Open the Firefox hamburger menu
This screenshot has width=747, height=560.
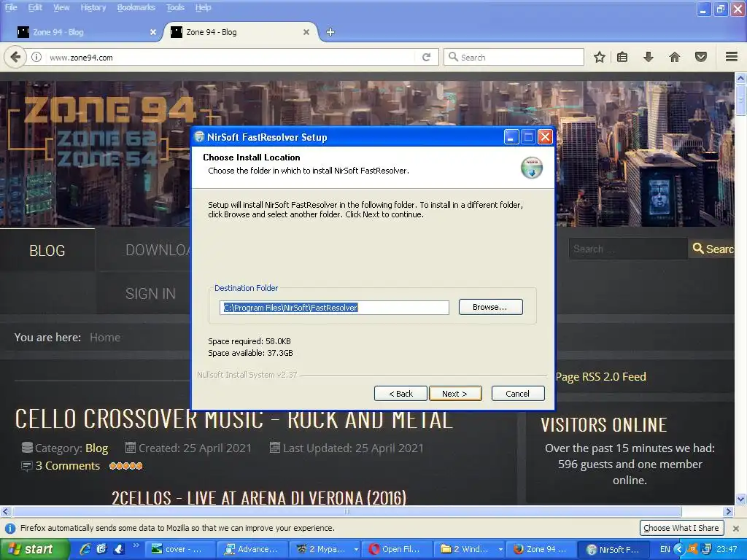click(732, 57)
